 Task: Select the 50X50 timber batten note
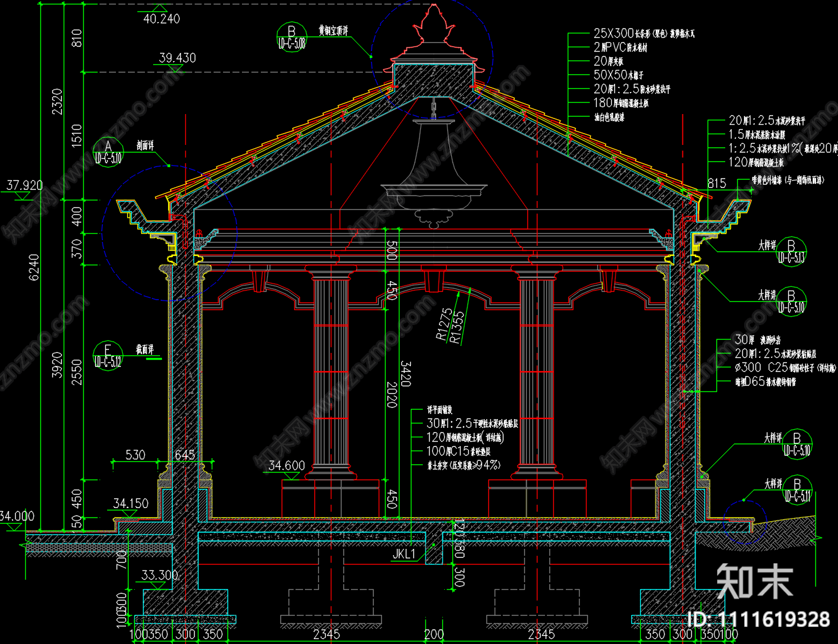click(619, 75)
